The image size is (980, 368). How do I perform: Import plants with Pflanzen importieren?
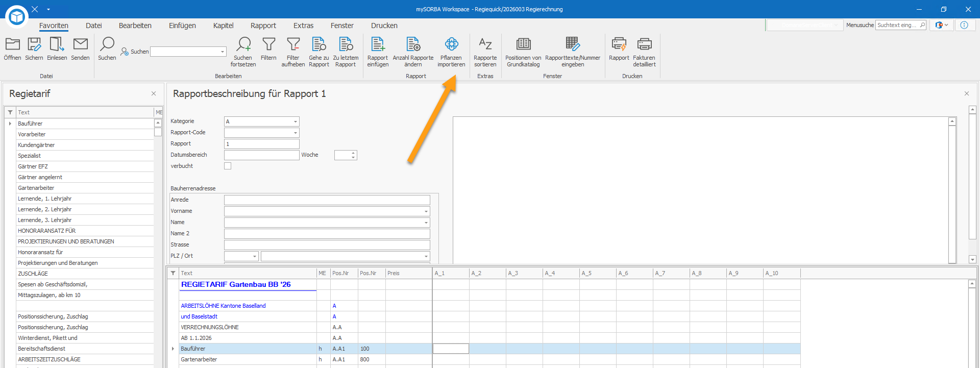pos(451,52)
